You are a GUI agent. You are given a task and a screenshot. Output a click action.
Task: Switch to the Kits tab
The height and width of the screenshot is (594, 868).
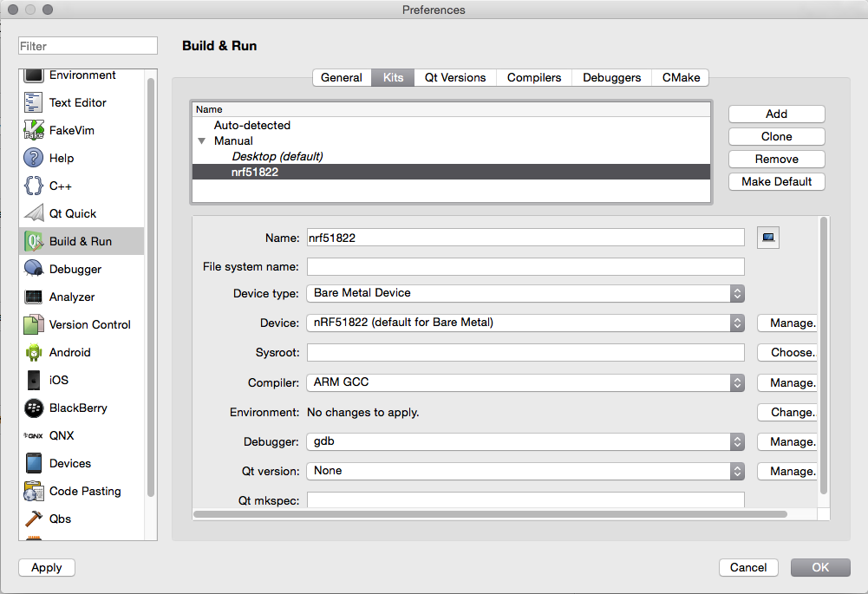click(393, 77)
